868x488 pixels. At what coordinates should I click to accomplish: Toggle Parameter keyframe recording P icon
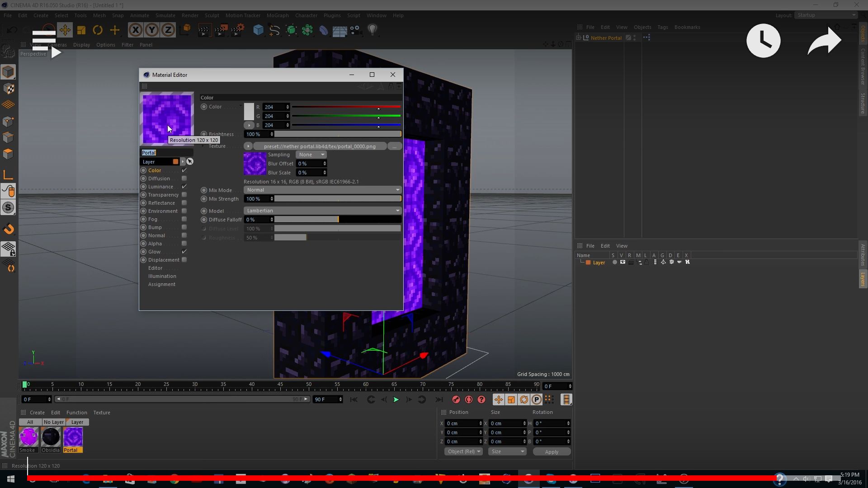click(x=537, y=399)
